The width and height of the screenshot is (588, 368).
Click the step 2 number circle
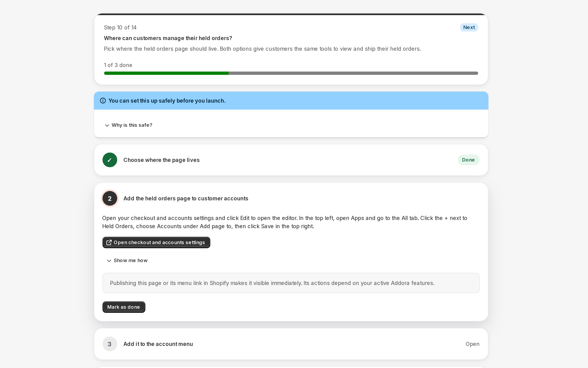coord(110,198)
